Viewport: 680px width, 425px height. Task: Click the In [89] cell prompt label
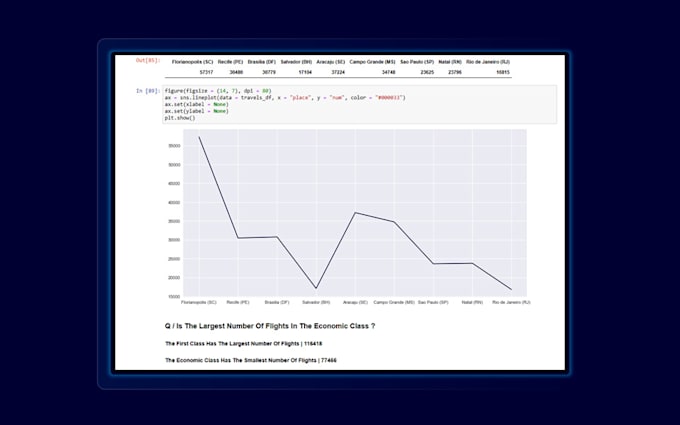pyautogui.click(x=148, y=91)
